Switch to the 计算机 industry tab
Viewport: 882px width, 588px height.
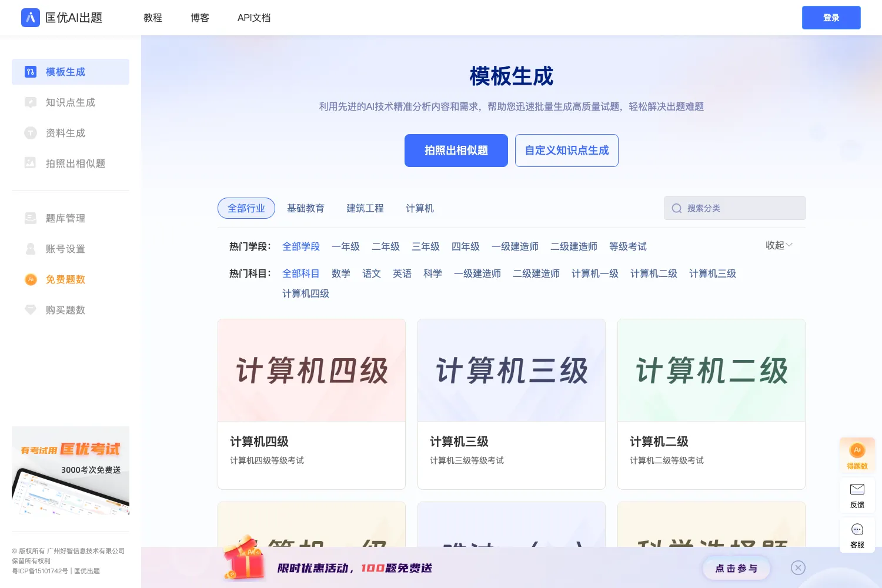tap(420, 208)
